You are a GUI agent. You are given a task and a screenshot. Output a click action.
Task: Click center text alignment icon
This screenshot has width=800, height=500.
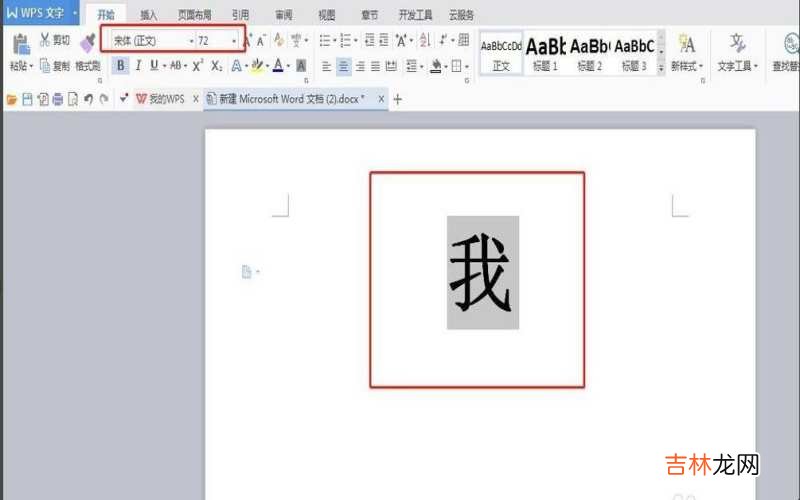(343, 66)
